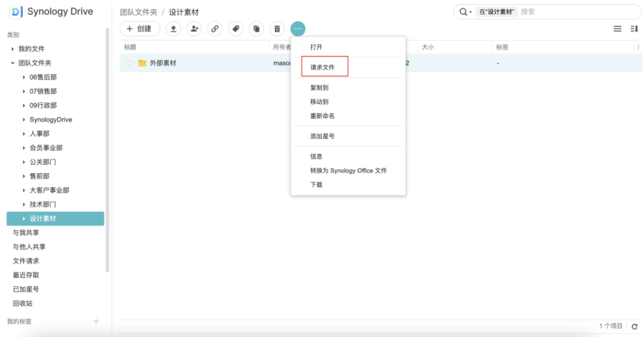Open 文件请求 in the sidebar
The height and width of the screenshot is (337, 644).
(26, 261)
